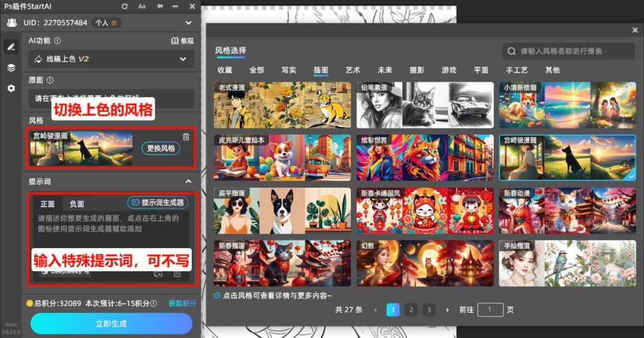Open the settings gear sidebar icon
The height and width of the screenshot is (338, 644).
coord(11,88)
